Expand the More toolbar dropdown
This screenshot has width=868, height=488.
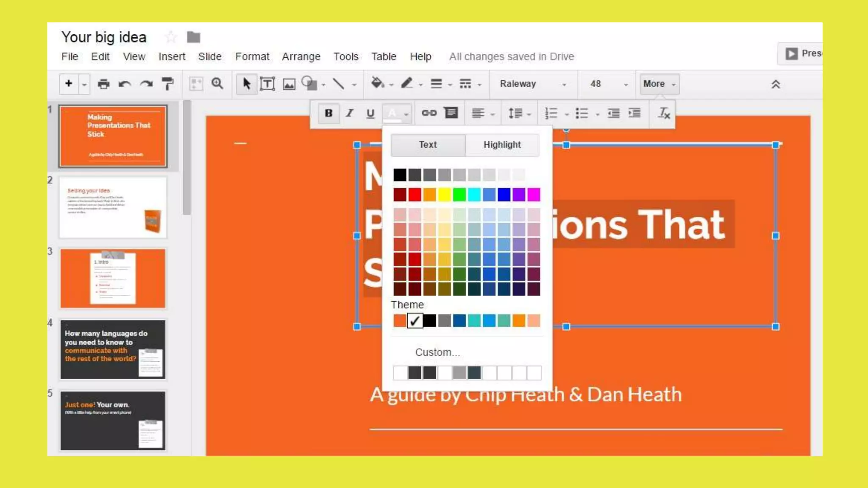[x=659, y=84]
